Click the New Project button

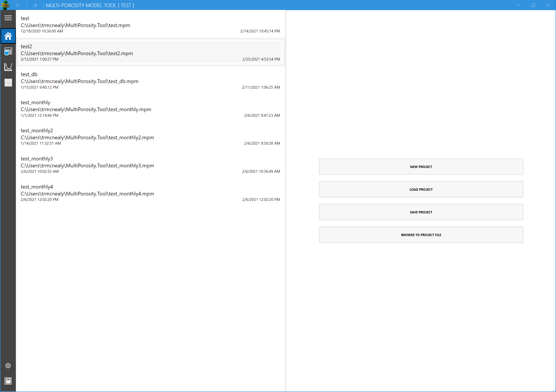tap(421, 167)
